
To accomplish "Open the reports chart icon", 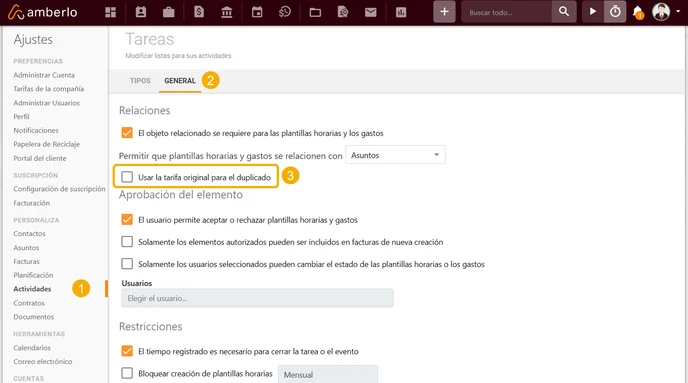I will point(401,12).
